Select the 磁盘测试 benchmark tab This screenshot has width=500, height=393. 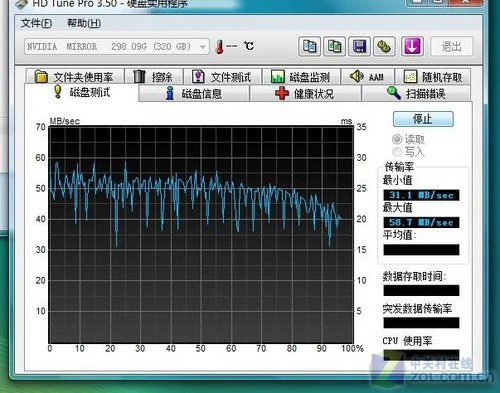pos(81,92)
